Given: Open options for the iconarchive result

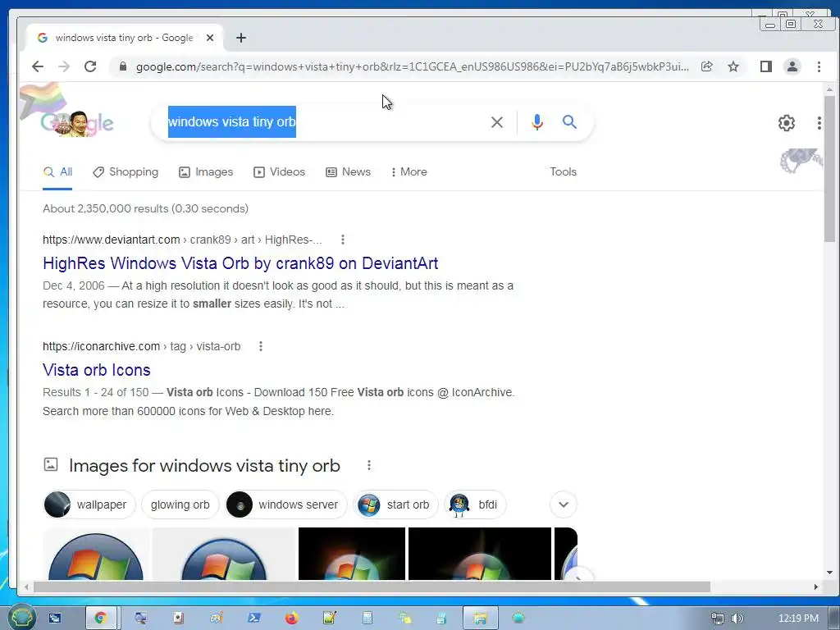Looking at the screenshot, I should tap(261, 346).
